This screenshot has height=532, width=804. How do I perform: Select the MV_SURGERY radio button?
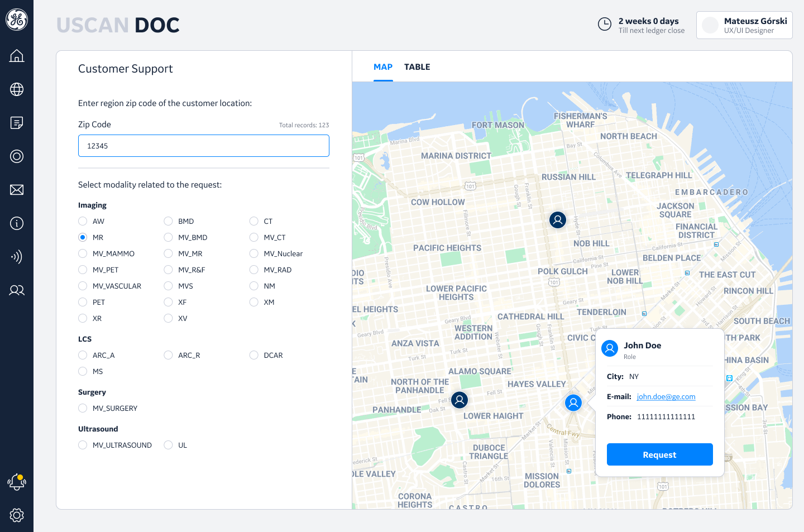tap(83, 408)
